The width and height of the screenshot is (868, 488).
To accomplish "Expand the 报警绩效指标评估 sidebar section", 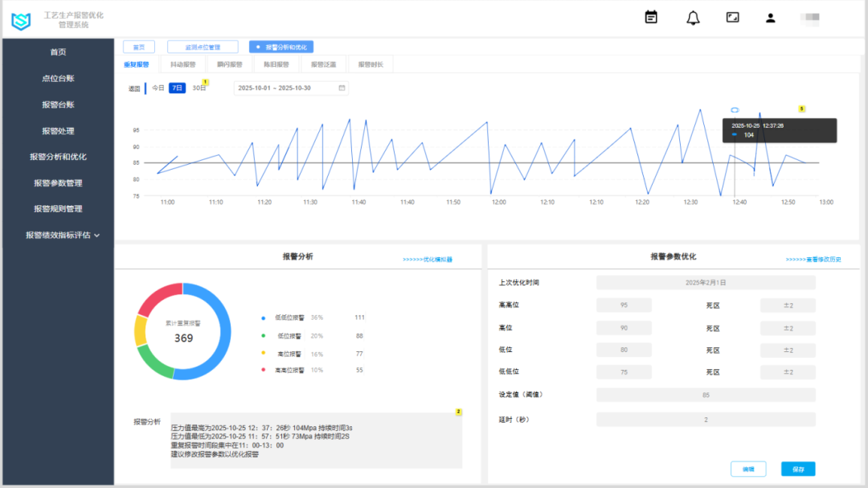I will 59,233.
